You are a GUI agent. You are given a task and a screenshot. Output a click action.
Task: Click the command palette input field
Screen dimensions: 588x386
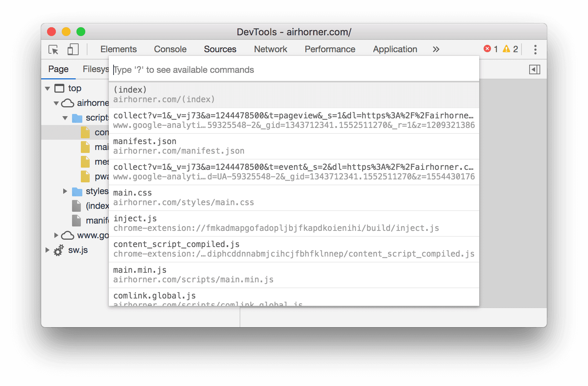coord(257,69)
